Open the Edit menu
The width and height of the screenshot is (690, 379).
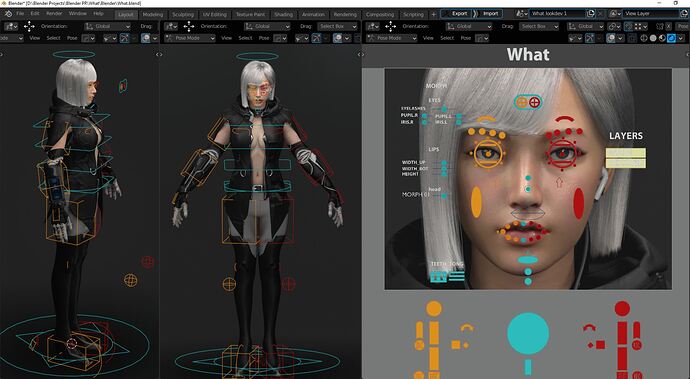[x=35, y=14]
